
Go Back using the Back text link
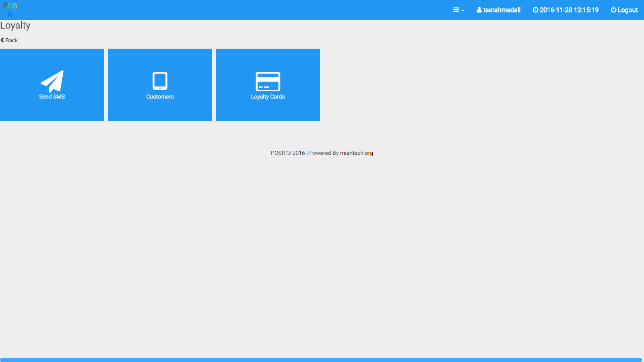tap(12, 40)
